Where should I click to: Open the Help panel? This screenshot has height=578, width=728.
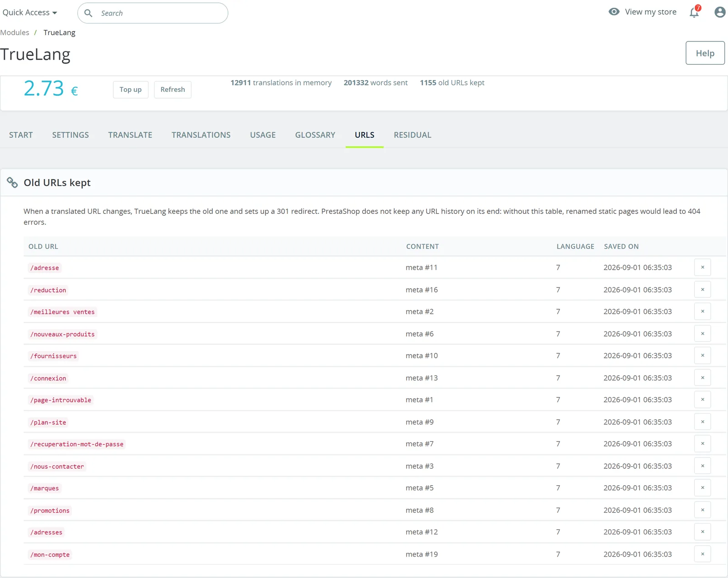click(x=705, y=53)
